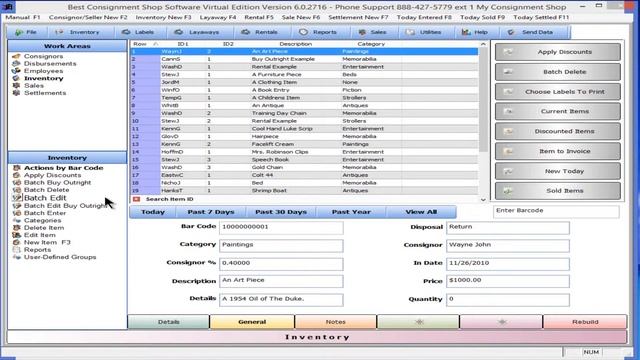Click the Actions by Bar Code icon
This screenshot has height=360, width=640.
(x=16, y=168)
